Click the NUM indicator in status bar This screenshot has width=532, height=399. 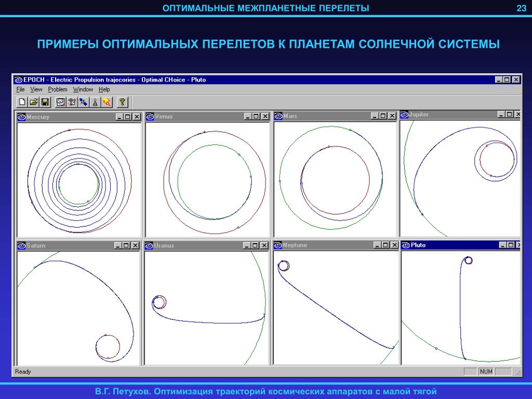click(x=486, y=372)
